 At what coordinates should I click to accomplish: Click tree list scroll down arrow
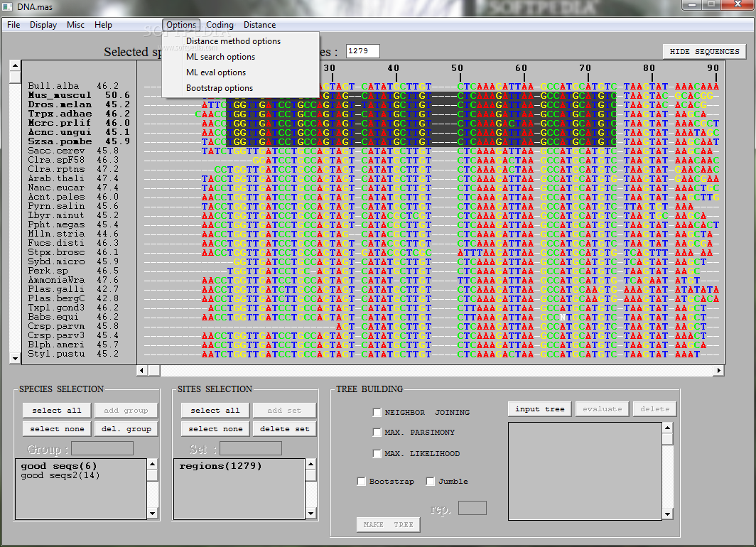click(668, 514)
